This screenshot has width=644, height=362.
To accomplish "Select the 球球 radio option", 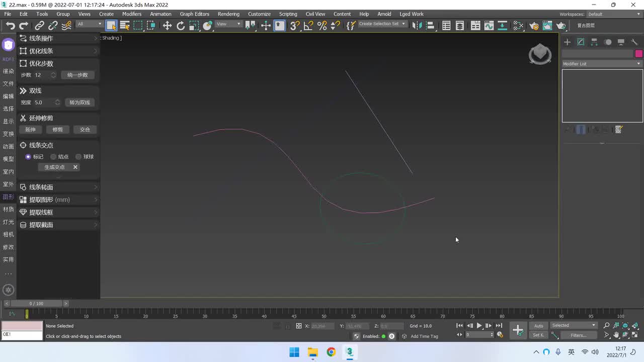I will tap(85, 157).
